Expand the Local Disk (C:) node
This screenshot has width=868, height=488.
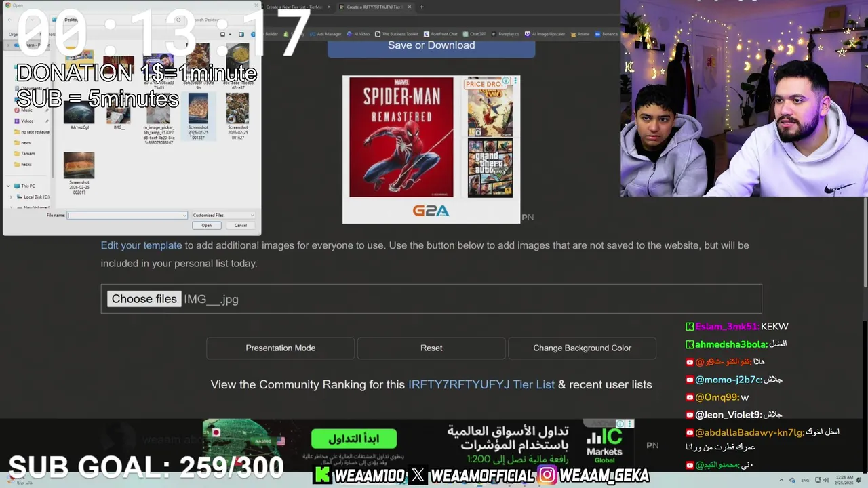(x=11, y=197)
